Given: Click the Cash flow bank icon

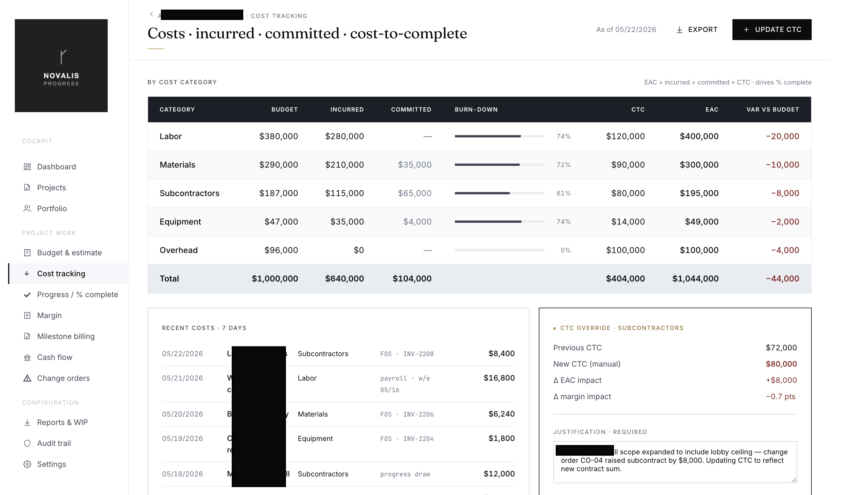Looking at the screenshot, I should pyautogui.click(x=27, y=357).
